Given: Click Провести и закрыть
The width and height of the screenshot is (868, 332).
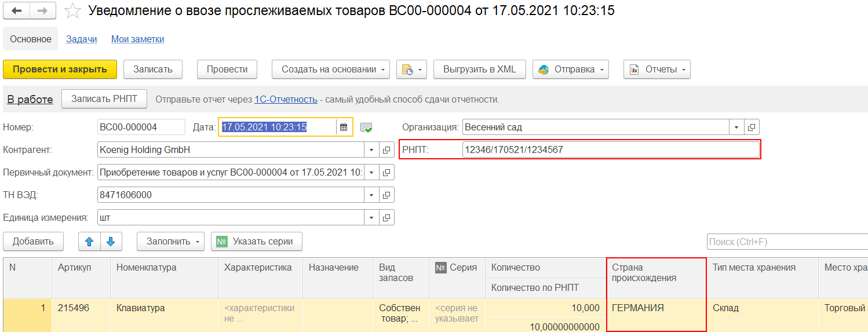Looking at the screenshot, I should tap(60, 70).
